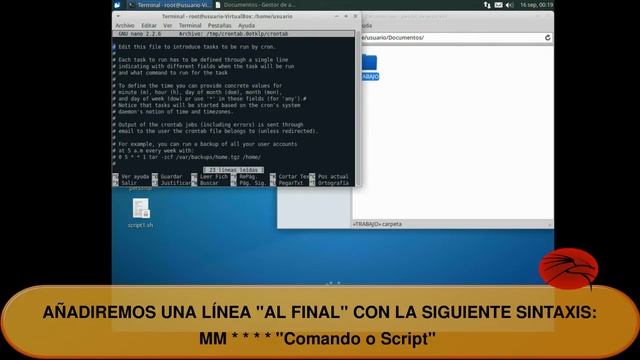This screenshot has width=640, height=360.
Task: Open Ayuda menu in Terminal
Action: [247, 25]
